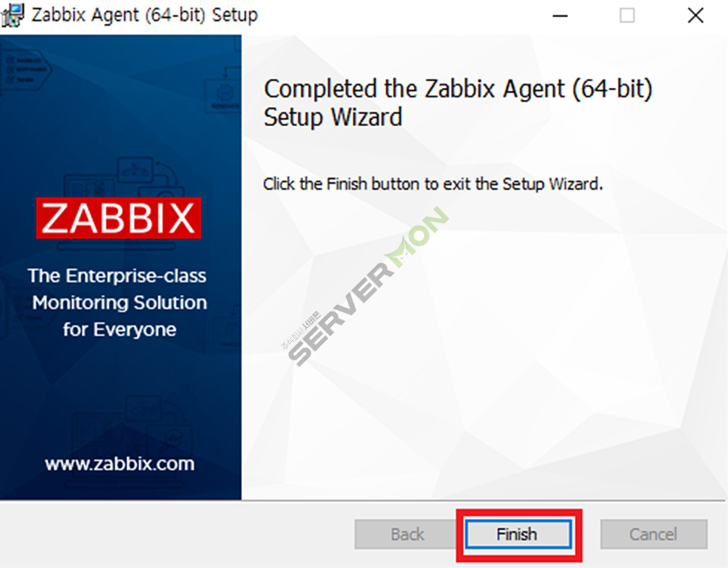Close the setup window with X
The width and height of the screenshot is (728, 568).
pos(696,16)
